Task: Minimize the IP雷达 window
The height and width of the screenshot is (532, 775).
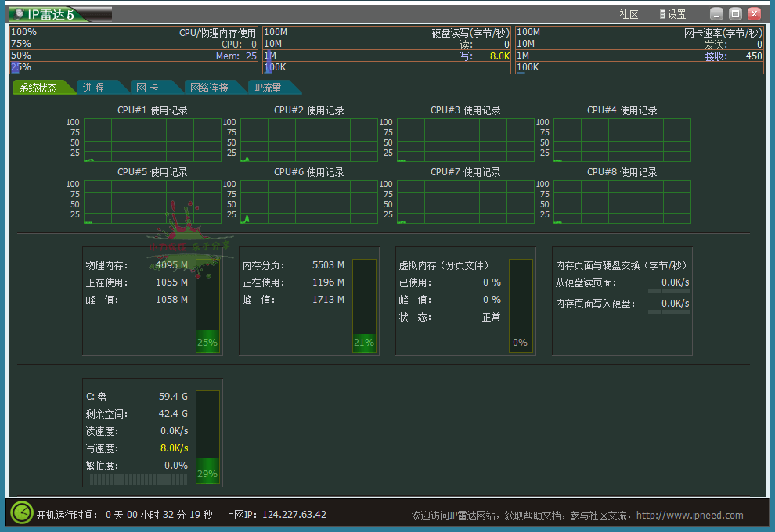Action: [716, 14]
